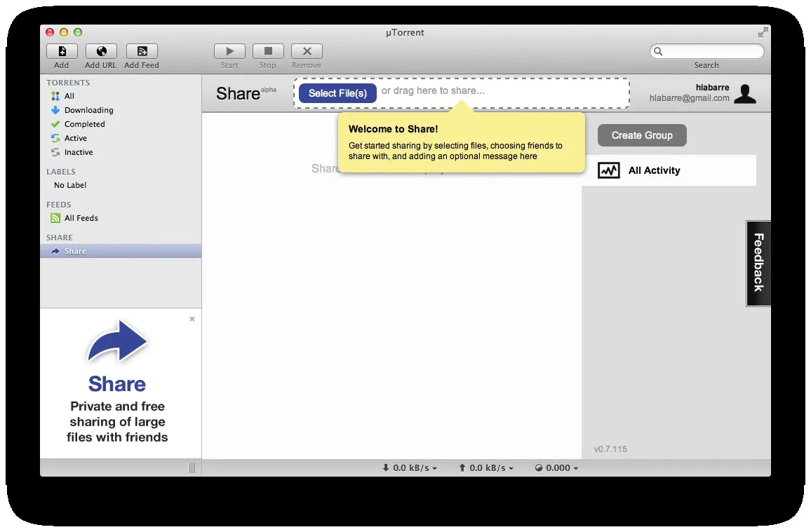Click the Add torrent toolbar icon

coord(62,51)
